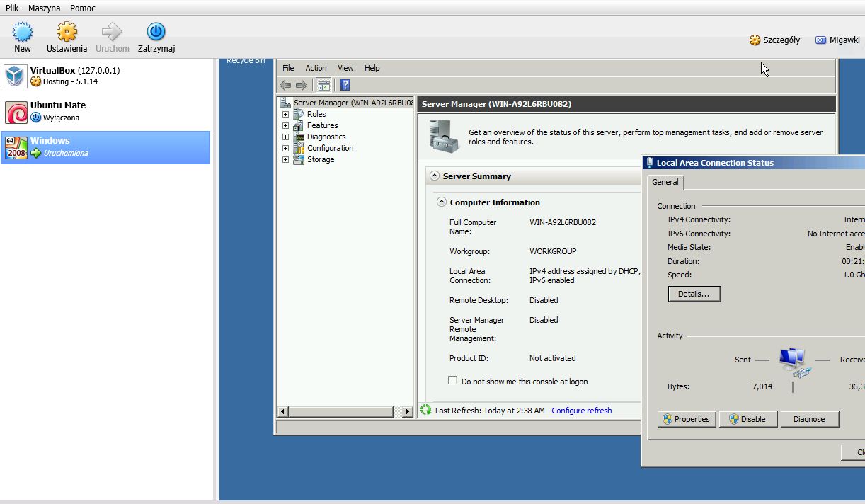Screen dimensions: 865x504
Task: Click Configuration node icon
Action: pyautogui.click(x=299, y=148)
